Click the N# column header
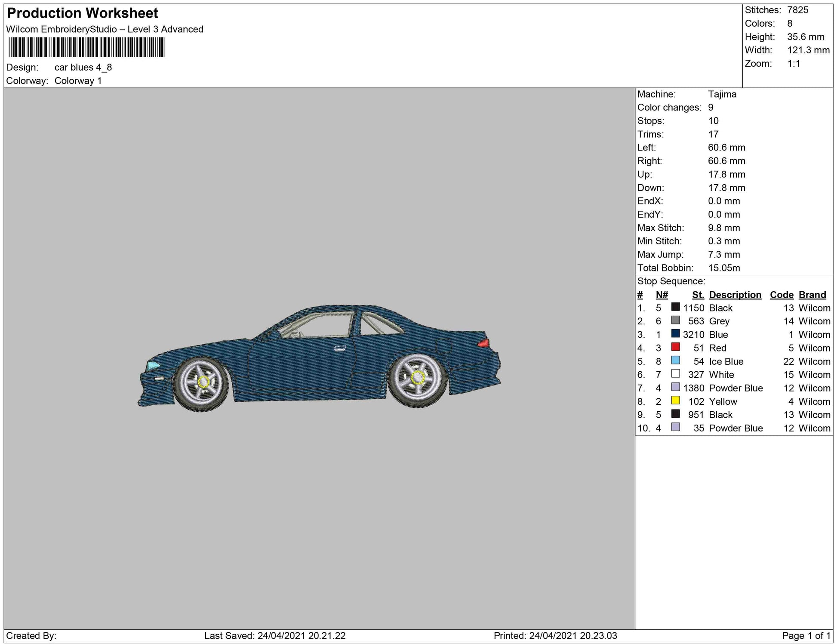The image size is (837, 644). pos(662,295)
